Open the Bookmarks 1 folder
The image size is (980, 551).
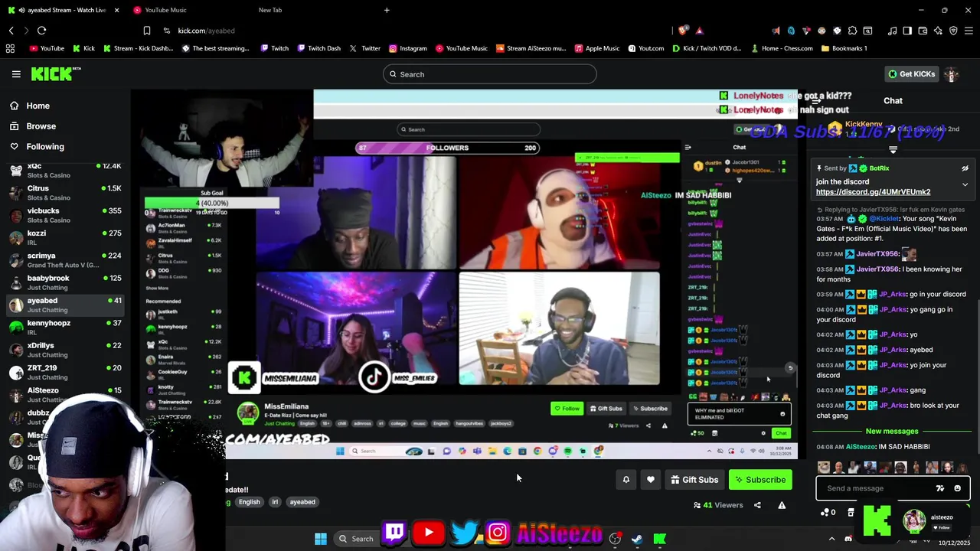pos(844,48)
